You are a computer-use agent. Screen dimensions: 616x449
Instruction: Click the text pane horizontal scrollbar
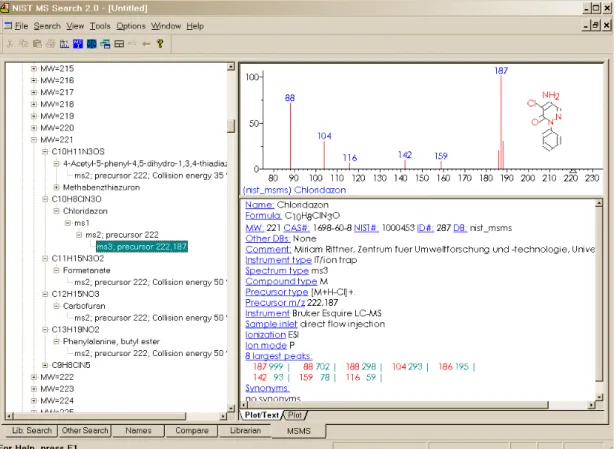[x=419, y=405]
